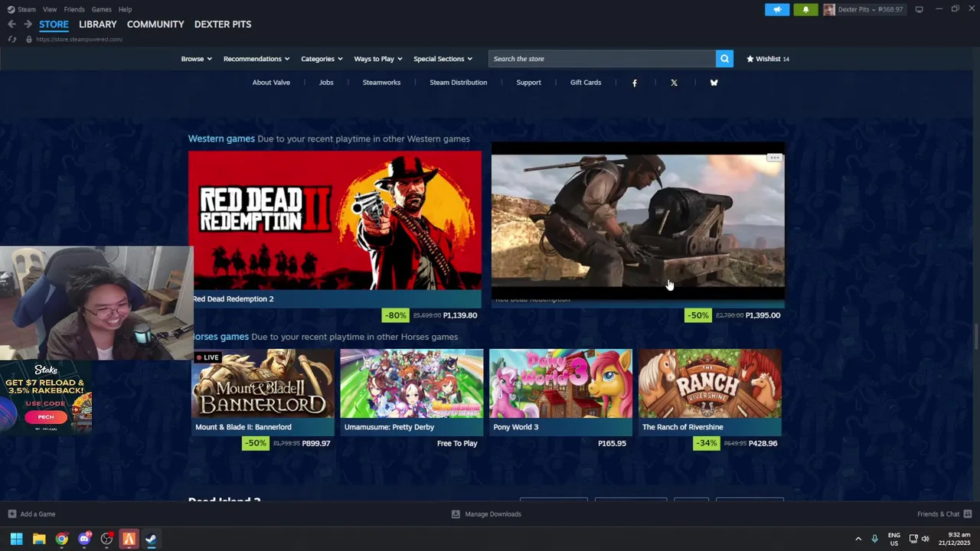The width and height of the screenshot is (980, 551).
Task: Open the green bell notifications icon
Action: coord(805,9)
